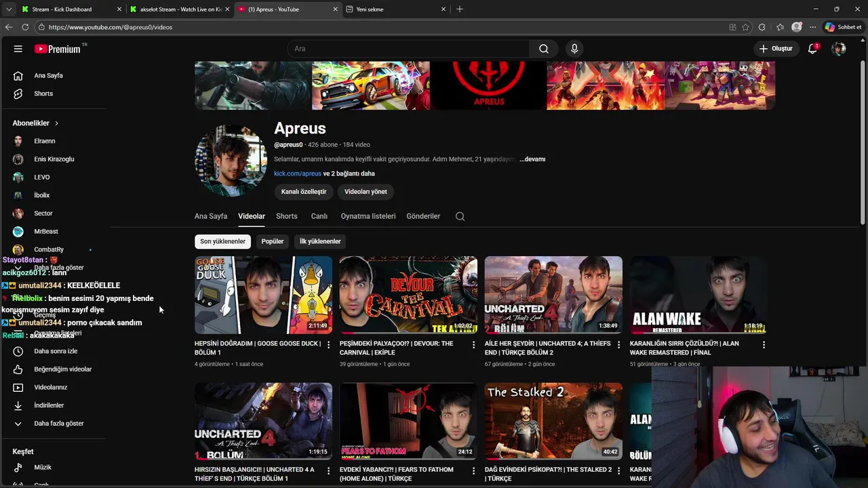Play Alan Wake Remastered Final thumbnail
868x488 pixels.
(698, 295)
